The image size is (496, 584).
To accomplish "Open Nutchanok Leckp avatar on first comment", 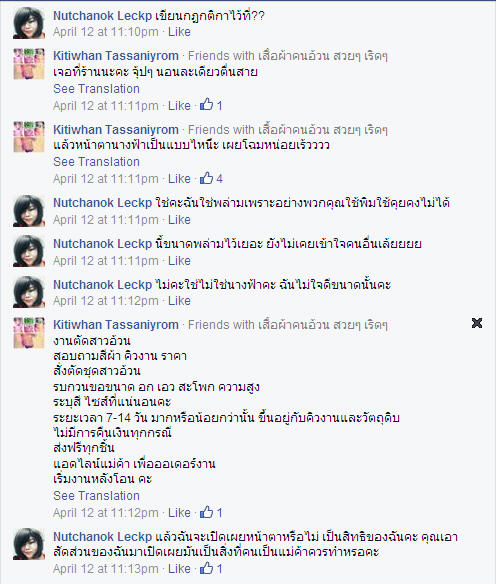I will pos(29,23).
